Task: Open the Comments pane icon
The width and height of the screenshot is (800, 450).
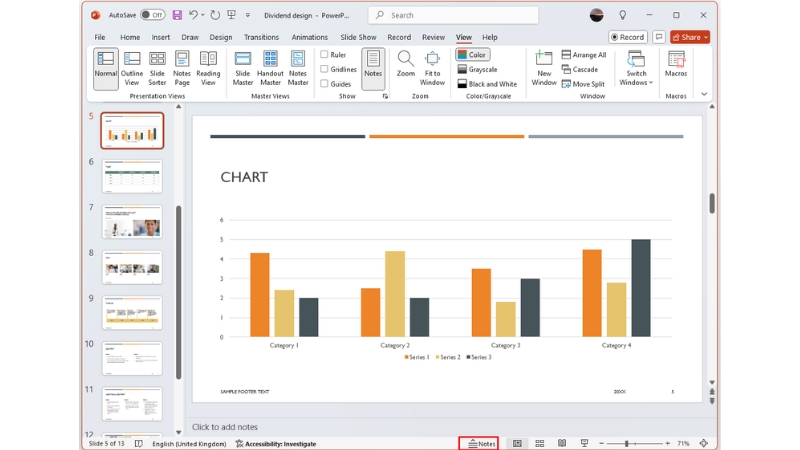Action: [659, 37]
